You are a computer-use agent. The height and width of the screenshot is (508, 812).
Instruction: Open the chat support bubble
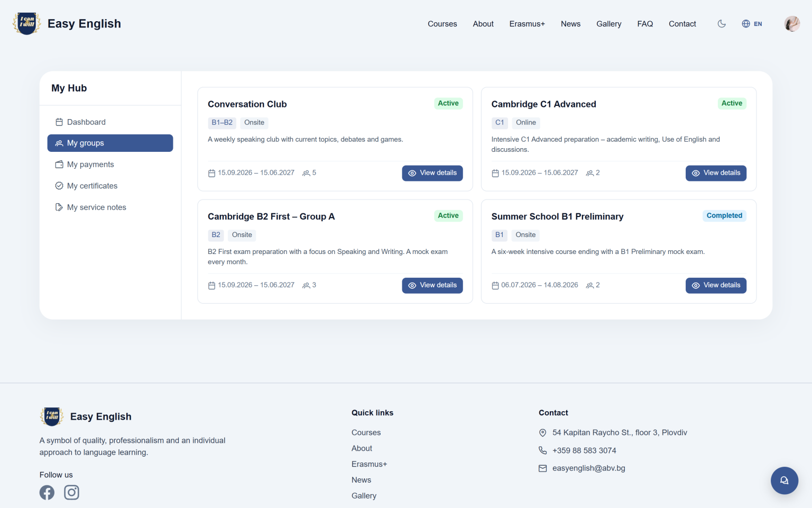[x=785, y=480]
